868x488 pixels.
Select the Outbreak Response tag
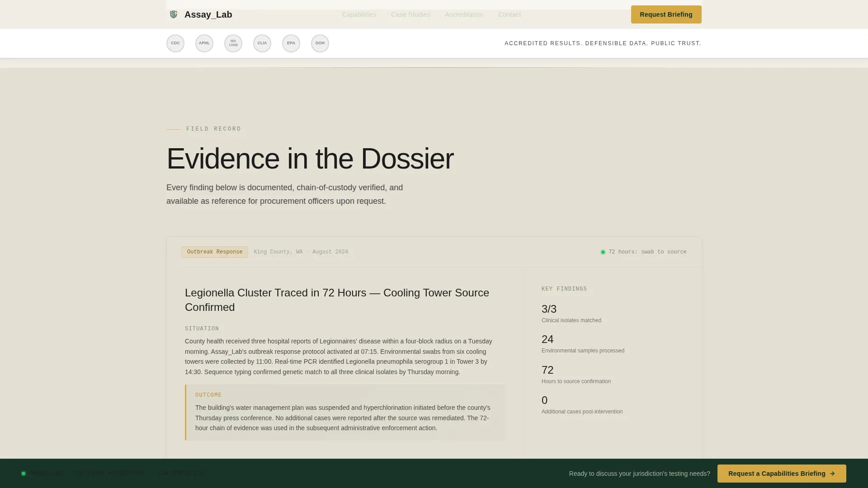pos(215,252)
